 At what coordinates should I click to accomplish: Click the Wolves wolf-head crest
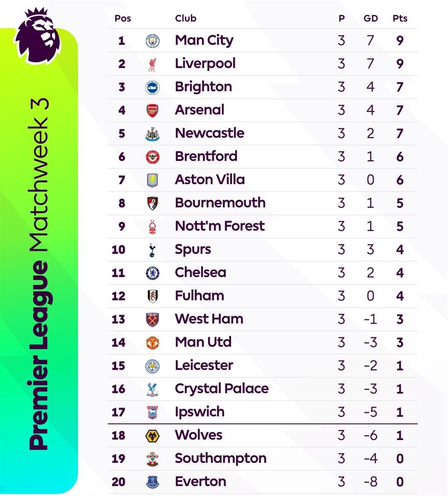(153, 436)
